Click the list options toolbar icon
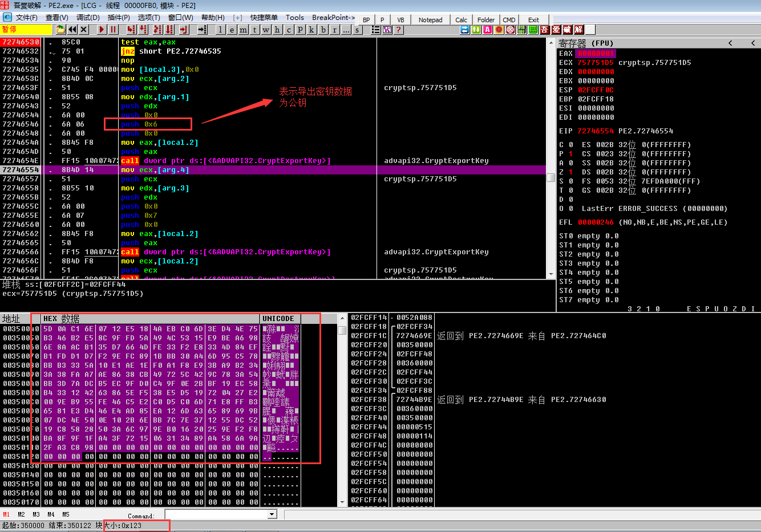 (x=376, y=30)
